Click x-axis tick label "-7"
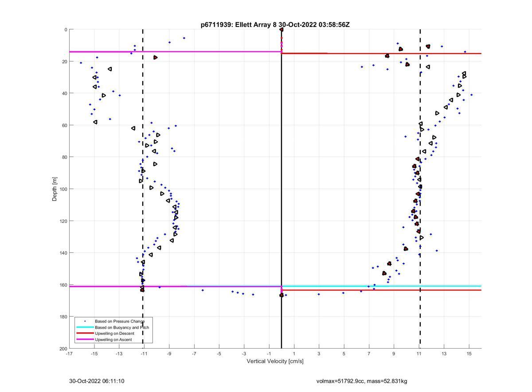The width and height of the screenshot is (532, 392). point(194,353)
